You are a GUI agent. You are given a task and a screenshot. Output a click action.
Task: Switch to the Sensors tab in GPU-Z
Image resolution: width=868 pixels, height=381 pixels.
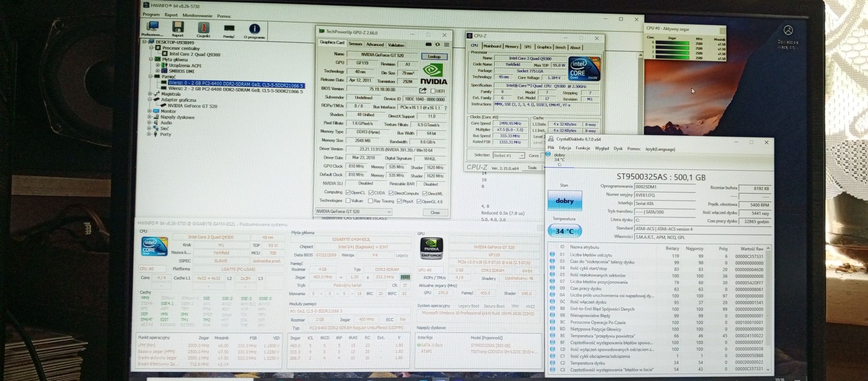click(355, 44)
